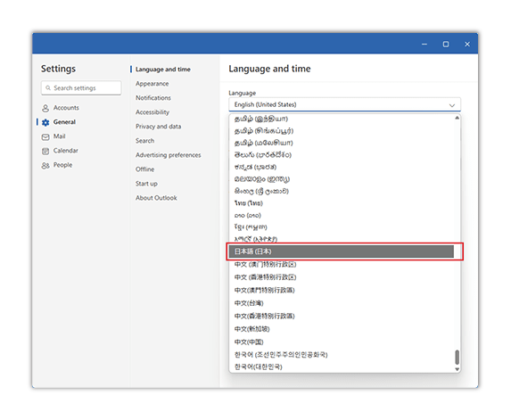
Task: Close the Settings window
Action: tap(467, 44)
